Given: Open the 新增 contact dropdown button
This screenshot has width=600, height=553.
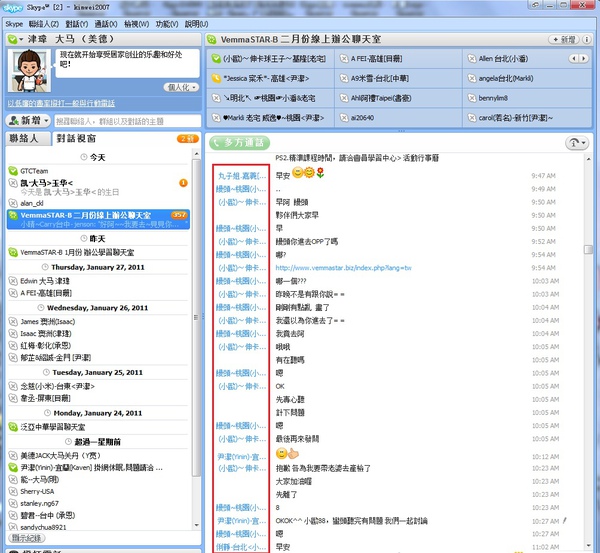Looking at the screenshot, I should (x=28, y=121).
